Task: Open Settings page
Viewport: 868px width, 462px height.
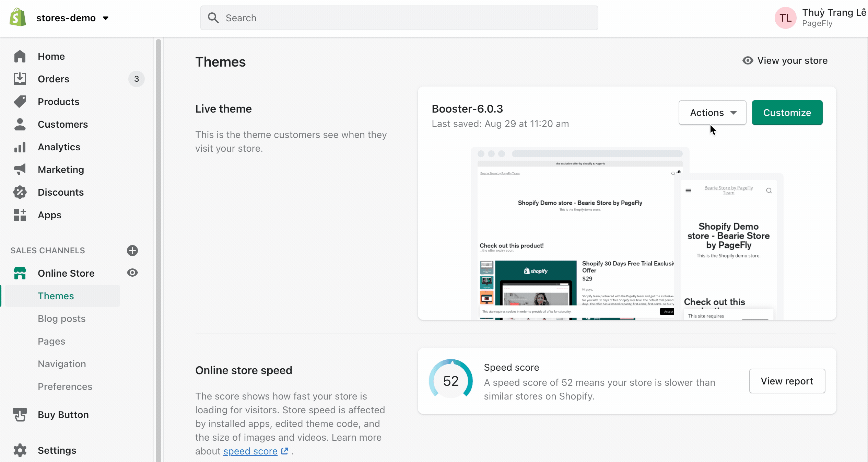Action: coord(57,450)
